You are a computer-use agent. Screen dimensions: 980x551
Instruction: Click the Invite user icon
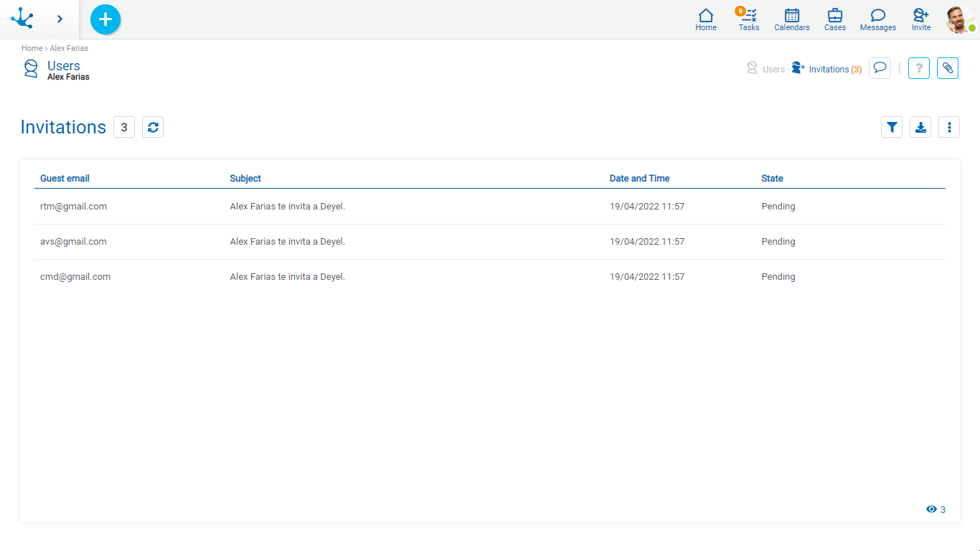coord(921,19)
